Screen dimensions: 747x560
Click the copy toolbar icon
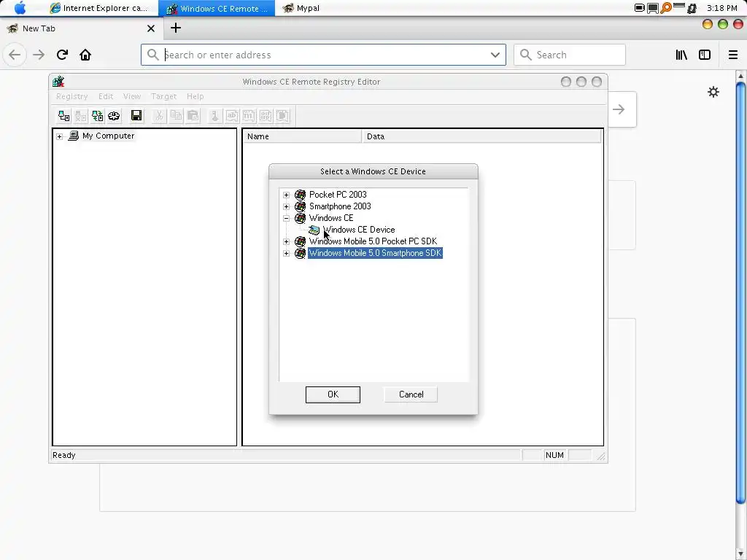176,116
